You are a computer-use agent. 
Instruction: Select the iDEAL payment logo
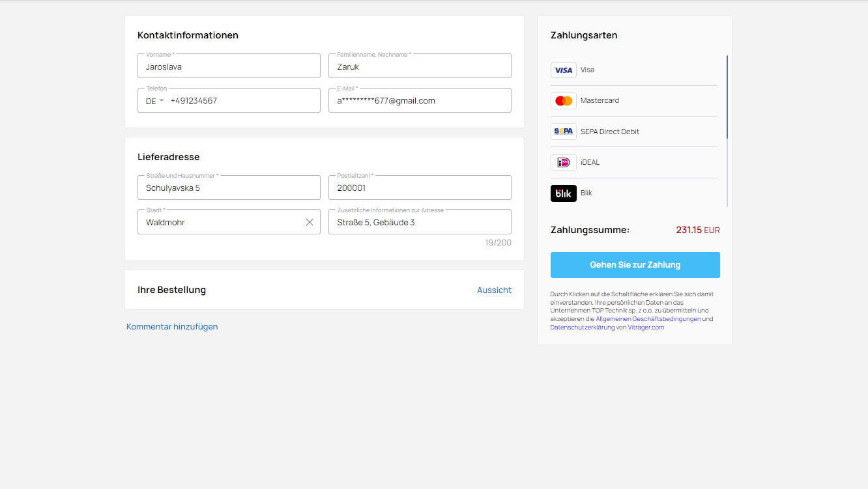click(x=563, y=162)
